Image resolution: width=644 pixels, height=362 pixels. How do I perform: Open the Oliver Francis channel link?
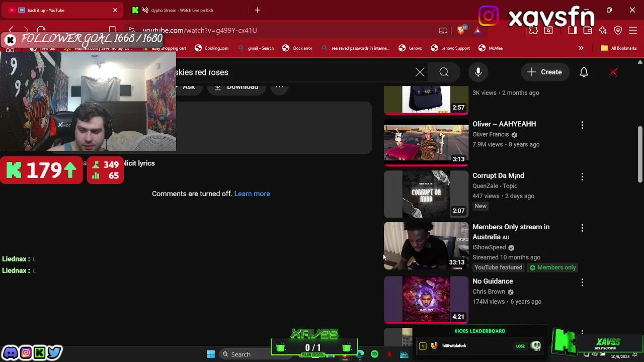[491, 134]
